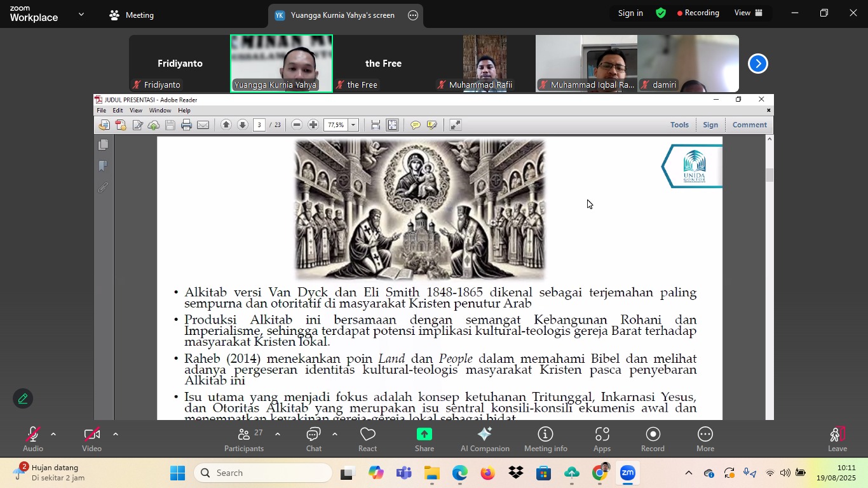Screen dimensions: 868x488
Task: Click the Sign in link in Zoom
Action: [630, 13]
